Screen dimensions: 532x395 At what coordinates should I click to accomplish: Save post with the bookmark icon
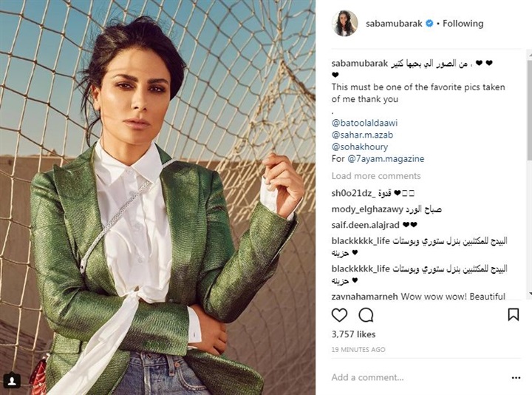click(x=514, y=314)
